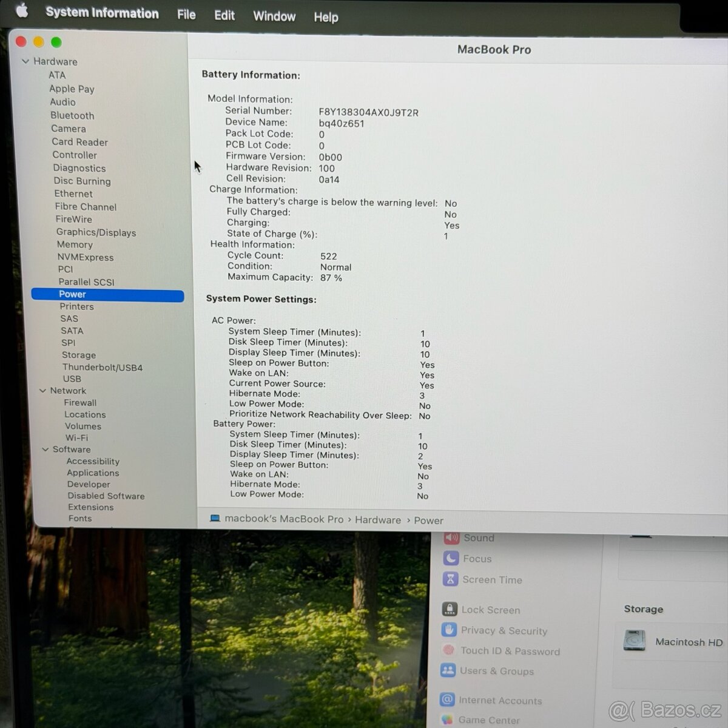Image resolution: width=728 pixels, height=728 pixels.
Task: Open Focus settings via the moon icon
Action: coord(450,558)
